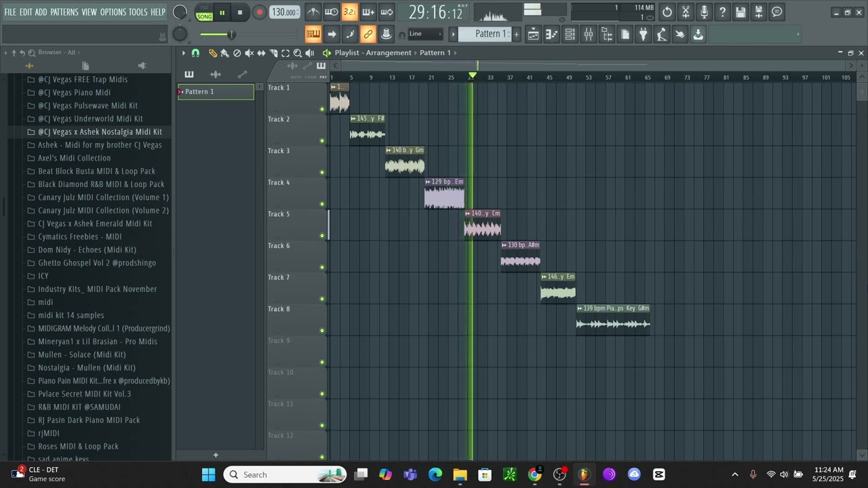Toggle the PAT/SONG mode switch

(x=204, y=12)
